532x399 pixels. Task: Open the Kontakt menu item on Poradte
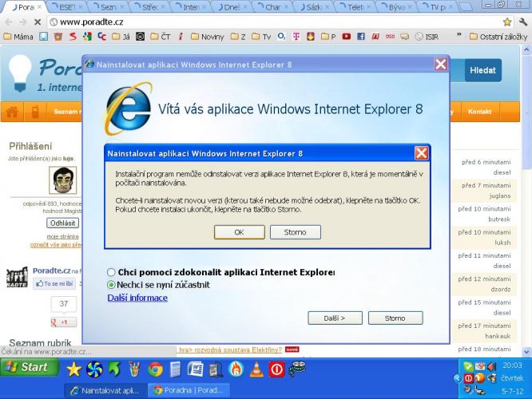pos(479,112)
